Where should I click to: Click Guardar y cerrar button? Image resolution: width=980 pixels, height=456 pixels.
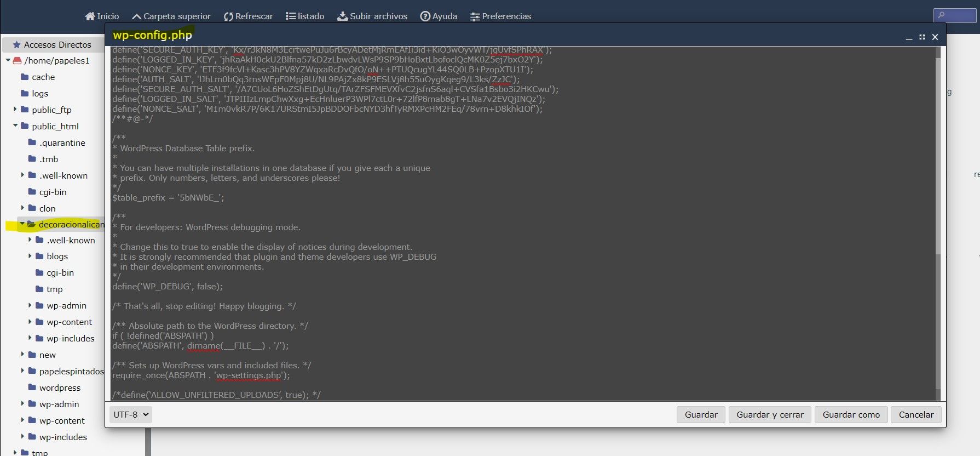click(770, 414)
